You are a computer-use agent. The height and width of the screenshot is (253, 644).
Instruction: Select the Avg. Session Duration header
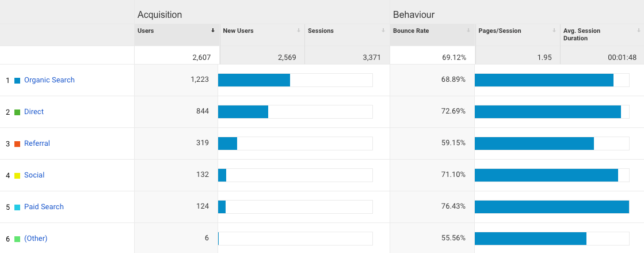602,35
